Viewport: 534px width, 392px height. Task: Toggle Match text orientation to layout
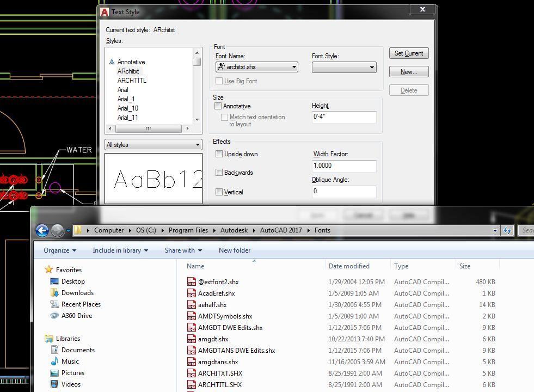224,117
